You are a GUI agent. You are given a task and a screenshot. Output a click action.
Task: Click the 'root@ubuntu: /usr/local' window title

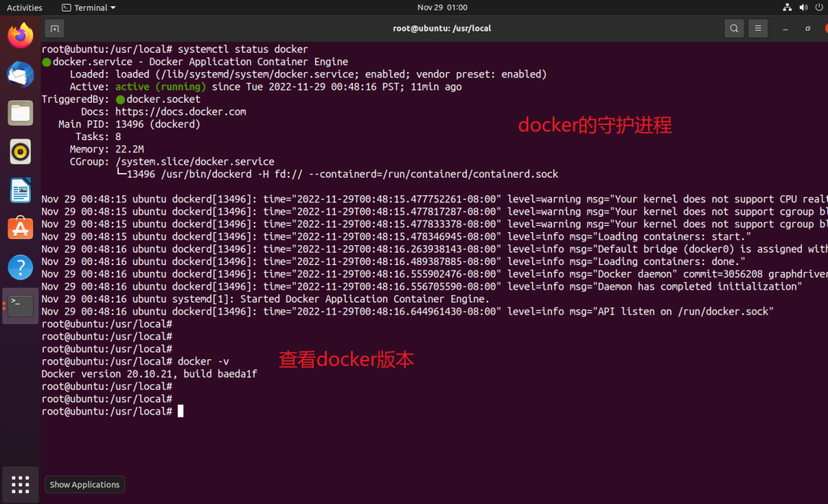442,28
